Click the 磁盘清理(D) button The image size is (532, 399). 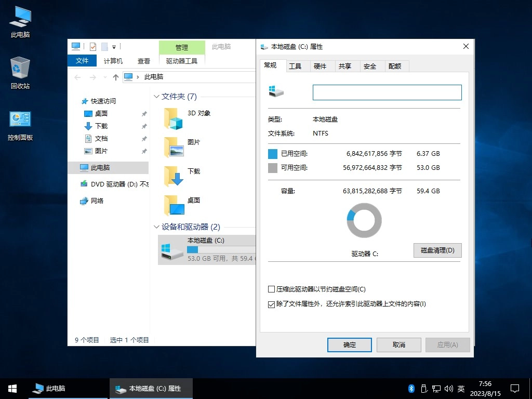point(437,250)
